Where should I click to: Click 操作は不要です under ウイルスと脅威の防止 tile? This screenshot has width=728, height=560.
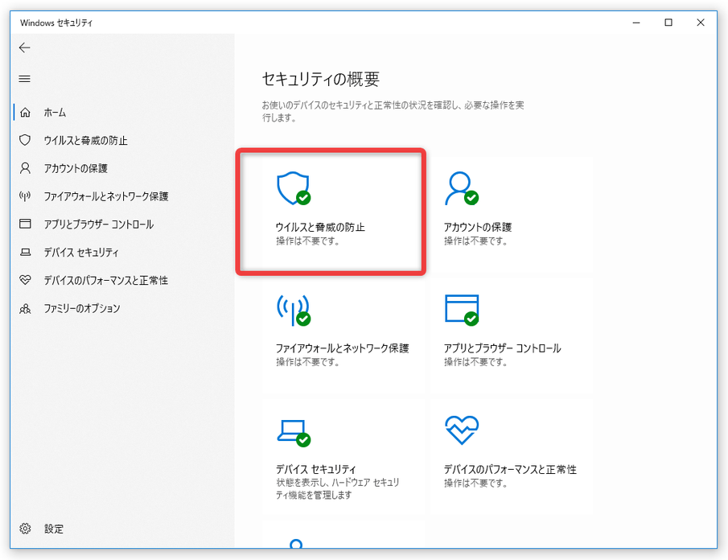click(307, 241)
